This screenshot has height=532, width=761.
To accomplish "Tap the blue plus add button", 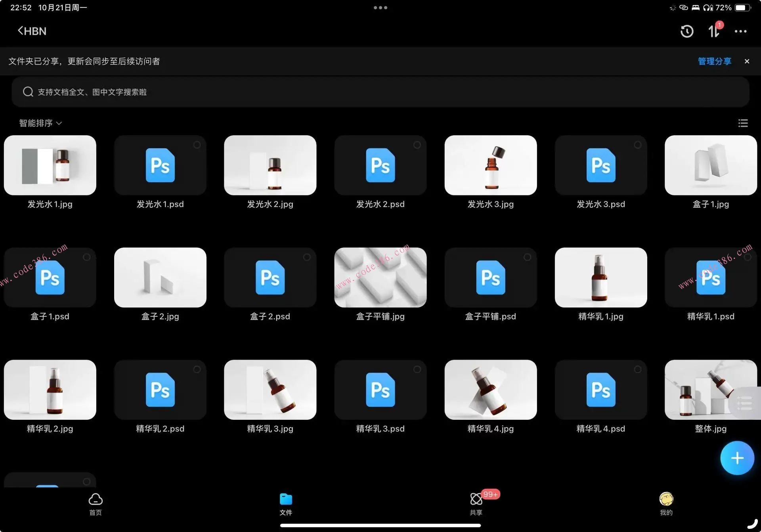I will [737, 458].
